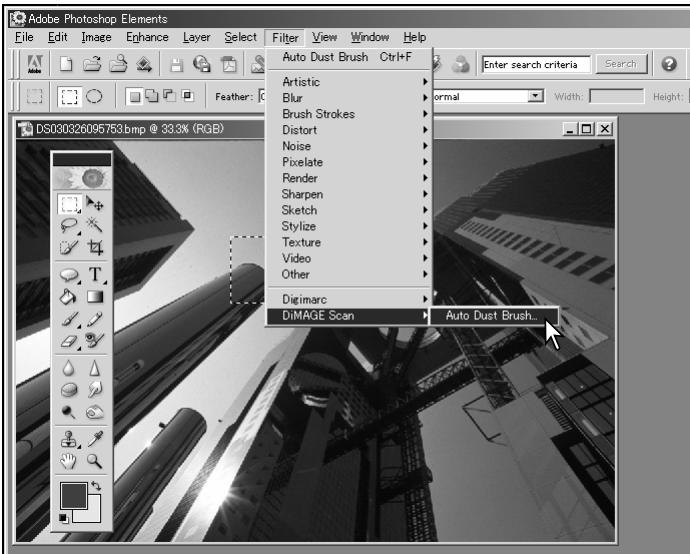Choose elliptical marquee in options bar
This screenshot has height=554, width=690.
94,96
